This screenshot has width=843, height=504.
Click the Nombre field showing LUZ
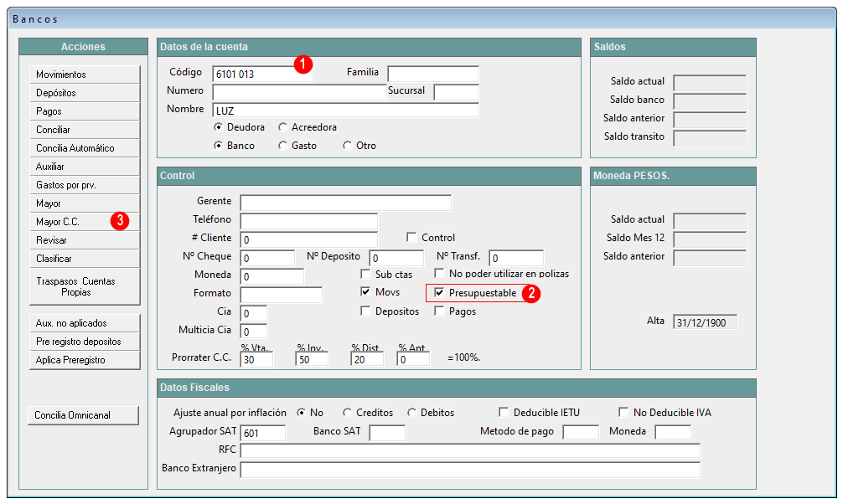(x=346, y=111)
